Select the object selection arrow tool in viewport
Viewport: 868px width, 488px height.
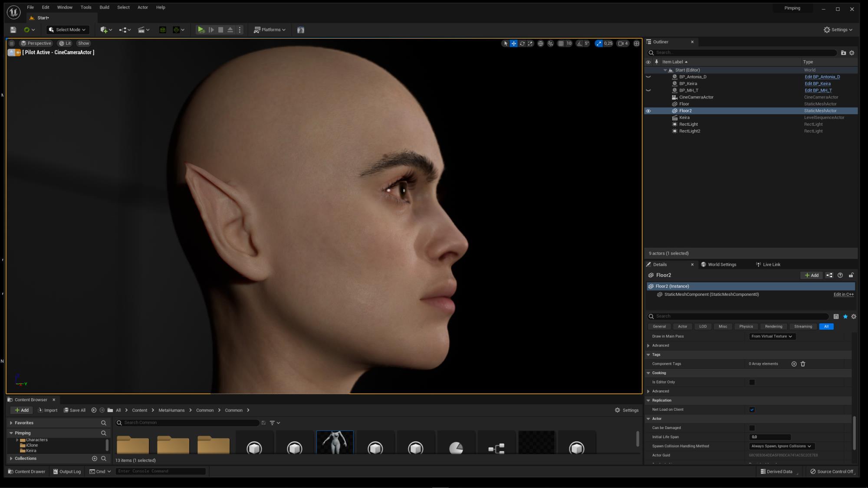click(x=505, y=43)
